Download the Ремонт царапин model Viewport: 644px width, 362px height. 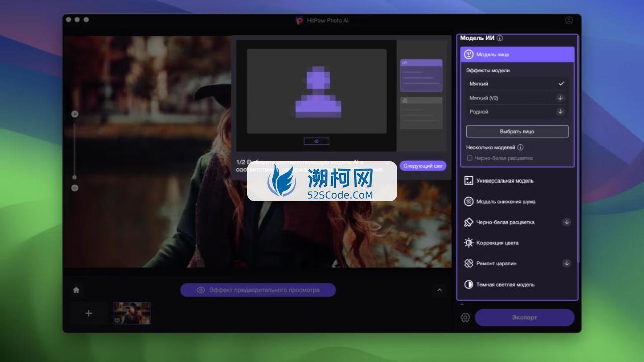pyautogui.click(x=567, y=263)
